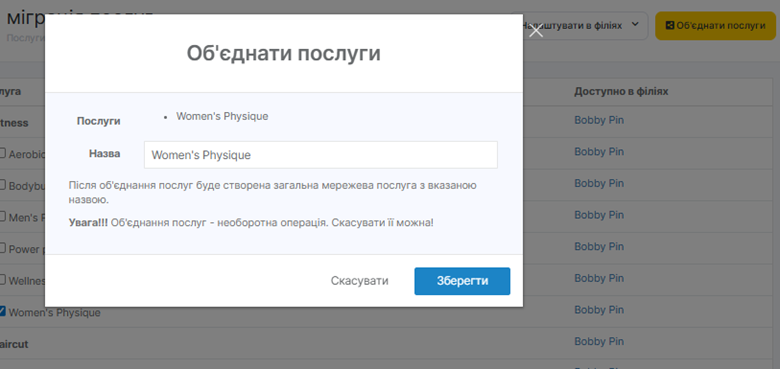Expand the Налаштувати в філіях dropdown arrow
This screenshot has height=369, width=780.
(635, 24)
